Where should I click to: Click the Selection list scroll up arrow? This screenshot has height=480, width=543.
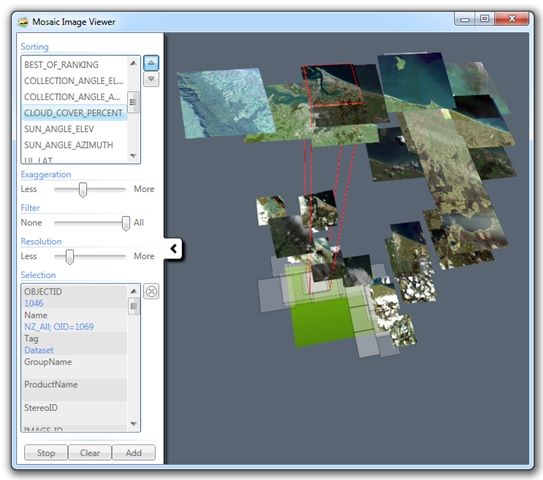[x=133, y=291]
